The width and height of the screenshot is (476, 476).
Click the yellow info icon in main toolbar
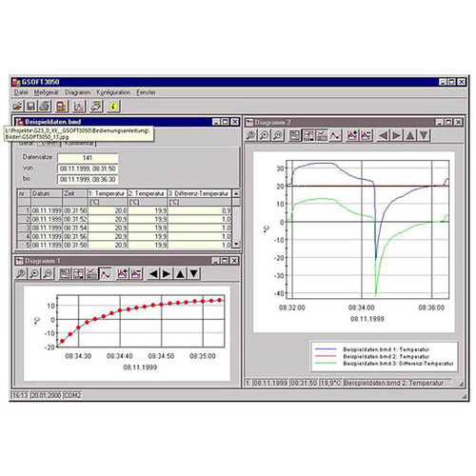(113, 106)
